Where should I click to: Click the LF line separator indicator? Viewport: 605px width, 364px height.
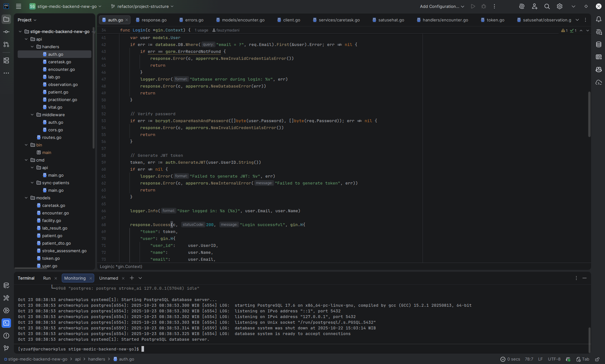540,359
